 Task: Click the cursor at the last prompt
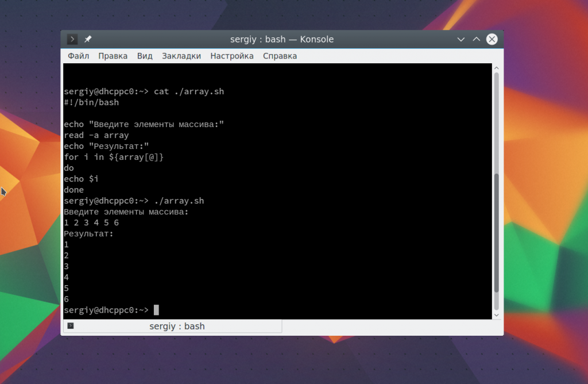pos(156,310)
